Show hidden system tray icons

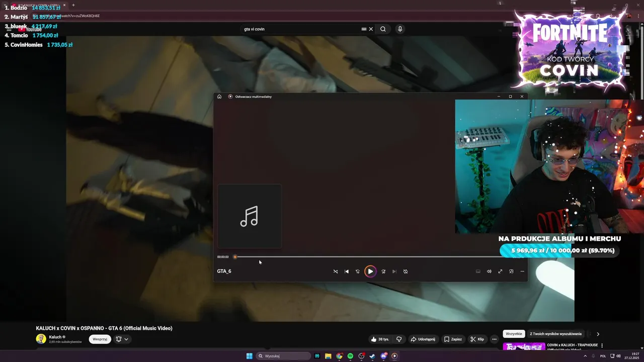tap(585, 356)
